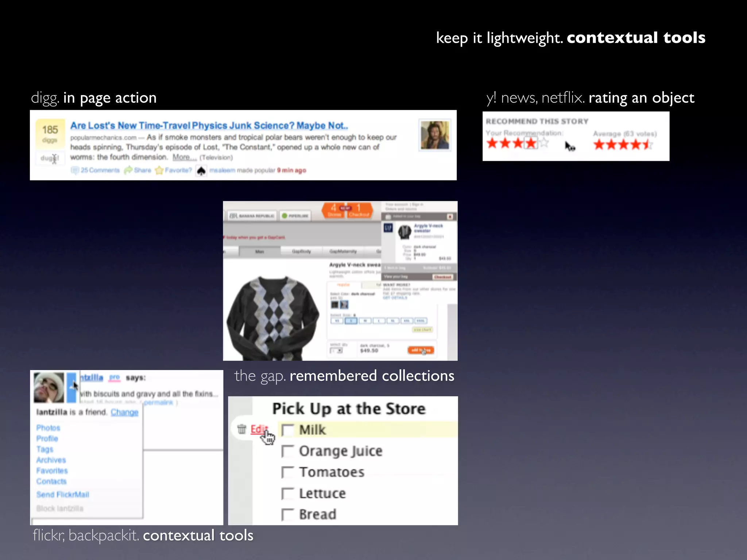
Task: Click the Gap logo in bag popup
Action: tap(388, 228)
